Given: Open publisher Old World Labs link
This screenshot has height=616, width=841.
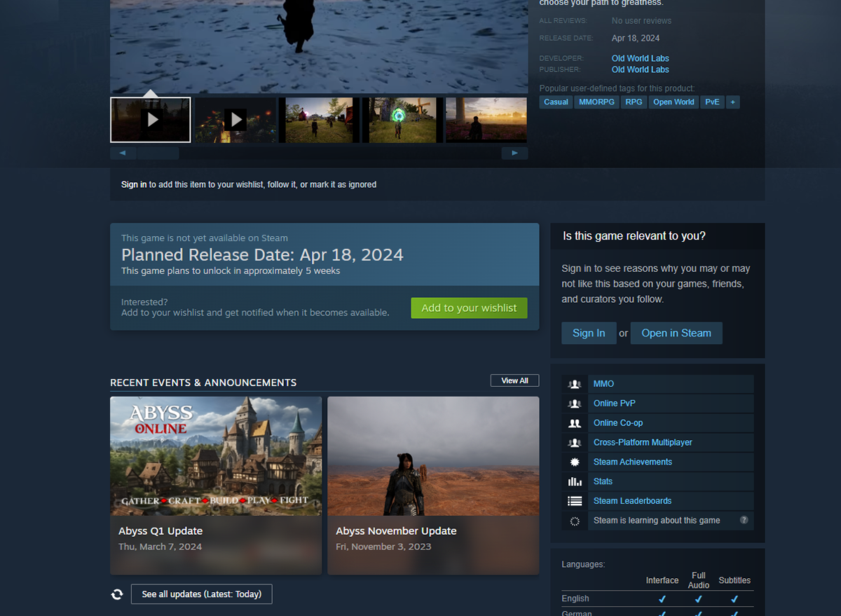Looking at the screenshot, I should coord(640,69).
